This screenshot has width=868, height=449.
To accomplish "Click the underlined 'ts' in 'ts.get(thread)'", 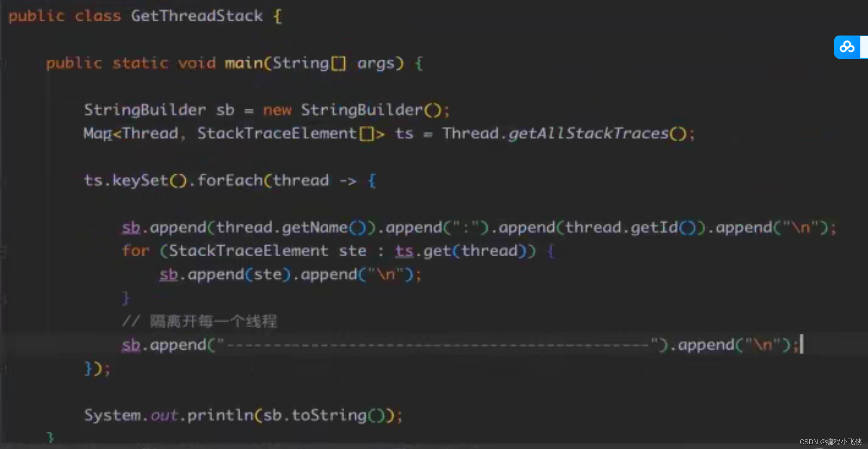I will click(404, 251).
